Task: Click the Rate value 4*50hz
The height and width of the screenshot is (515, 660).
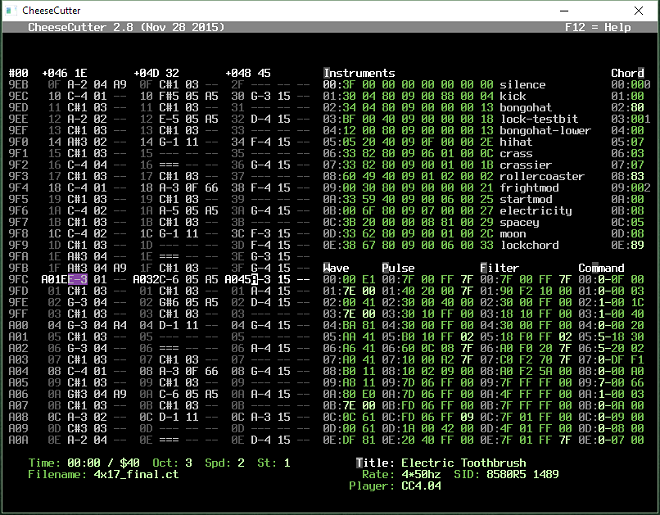Action: [x=421, y=474]
